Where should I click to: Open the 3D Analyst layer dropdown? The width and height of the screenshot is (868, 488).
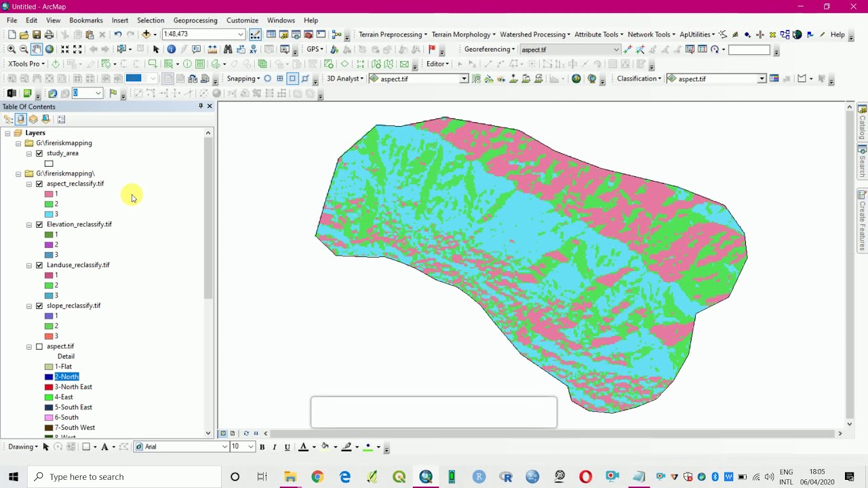point(464,79)
